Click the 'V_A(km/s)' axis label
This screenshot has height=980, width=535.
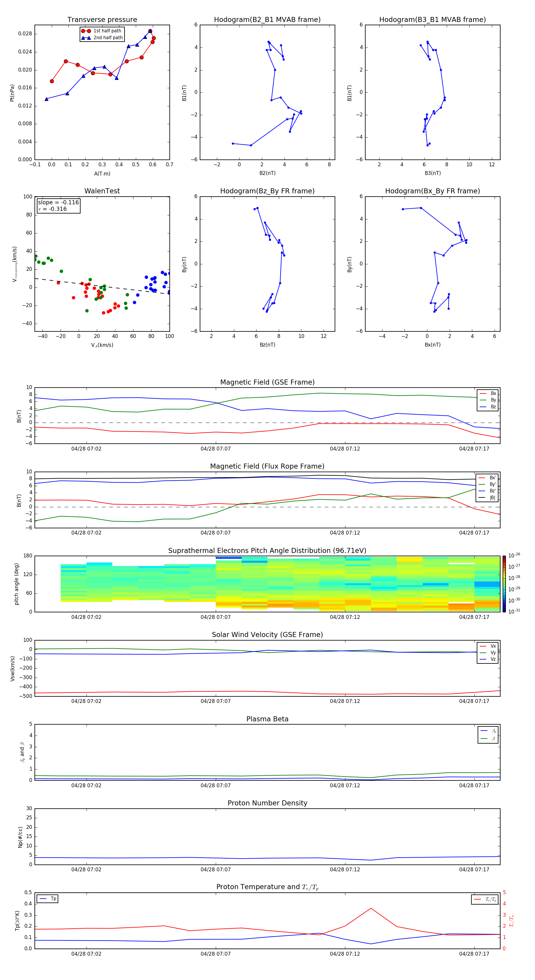point(102,345)
